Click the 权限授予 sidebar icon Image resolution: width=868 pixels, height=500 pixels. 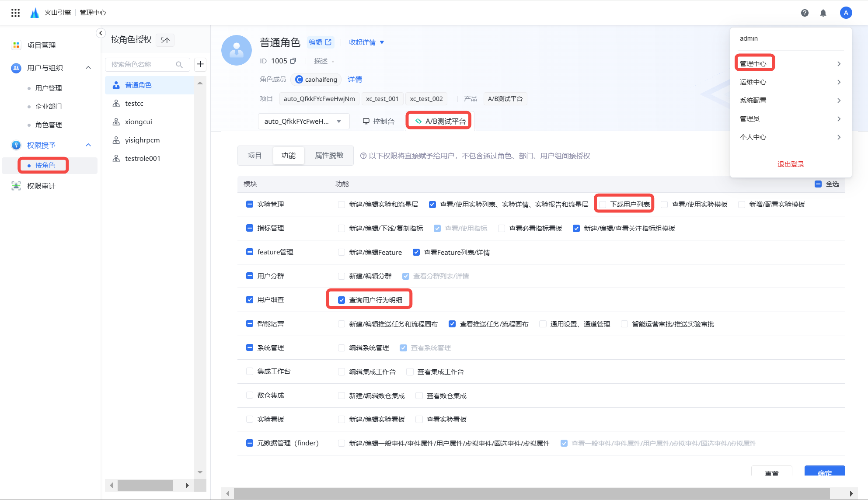click(x=16, y=145)
